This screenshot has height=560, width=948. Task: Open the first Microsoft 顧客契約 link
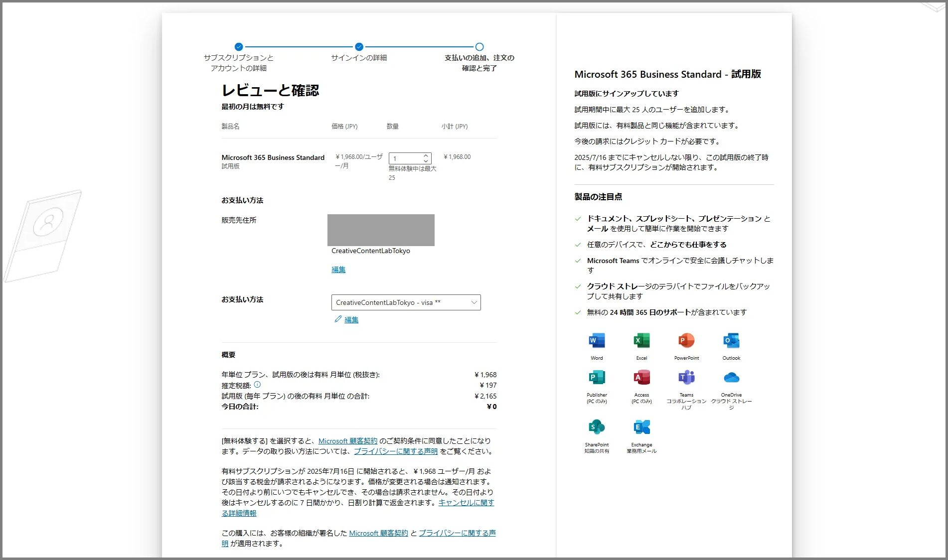(348, 441)
